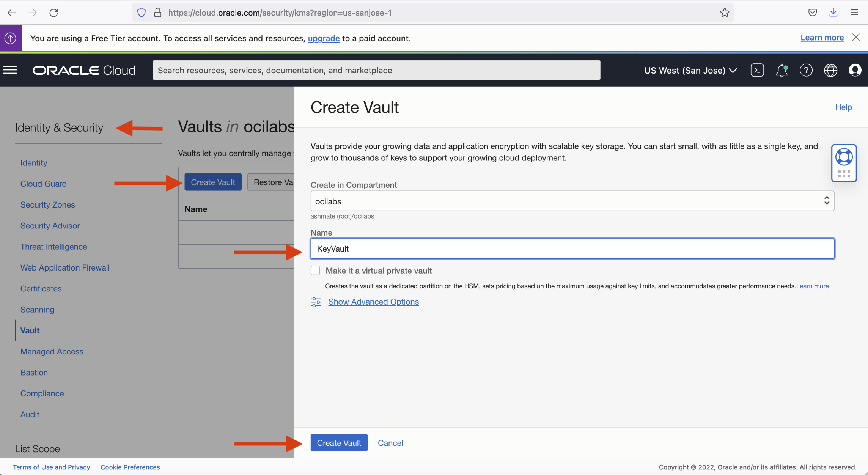
Task: Click the upgrade link in the banner
Action: [324, 38]
